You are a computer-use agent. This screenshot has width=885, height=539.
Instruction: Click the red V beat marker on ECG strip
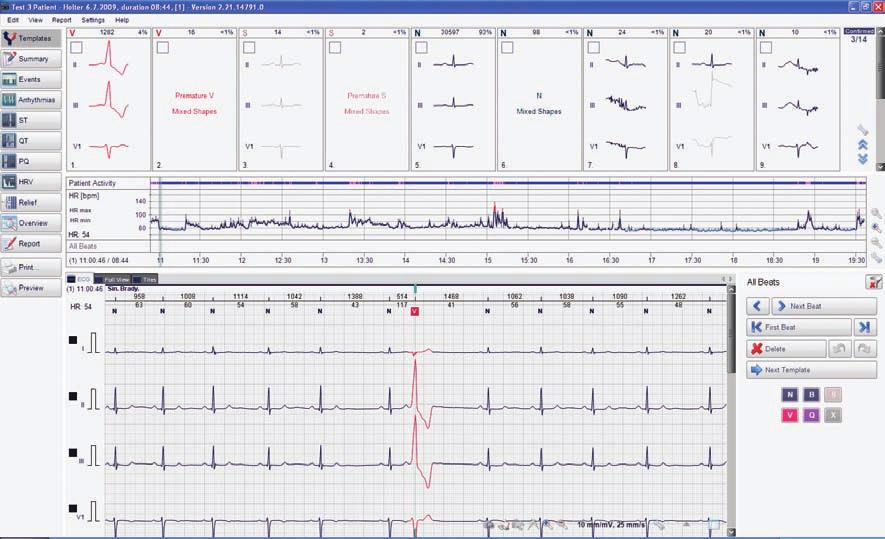[415, 312]
